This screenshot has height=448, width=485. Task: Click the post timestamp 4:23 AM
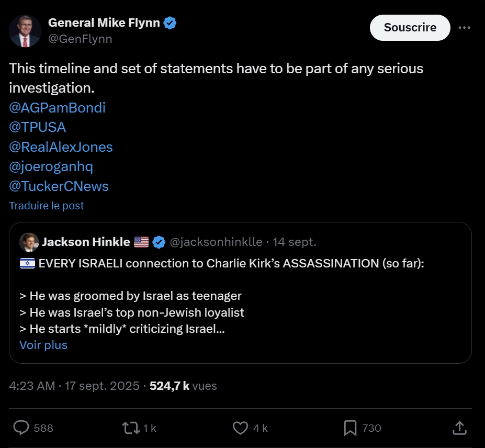point(32,386)
